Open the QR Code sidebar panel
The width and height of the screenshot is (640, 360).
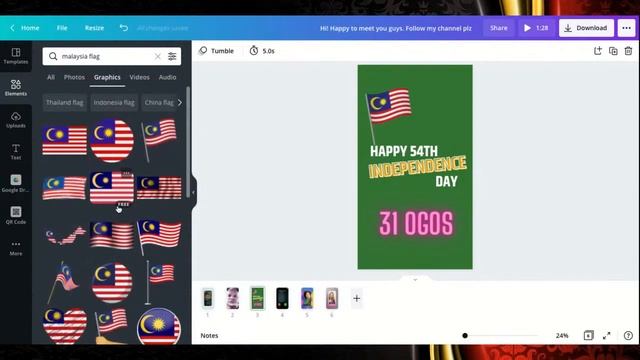tap(16, 216)
